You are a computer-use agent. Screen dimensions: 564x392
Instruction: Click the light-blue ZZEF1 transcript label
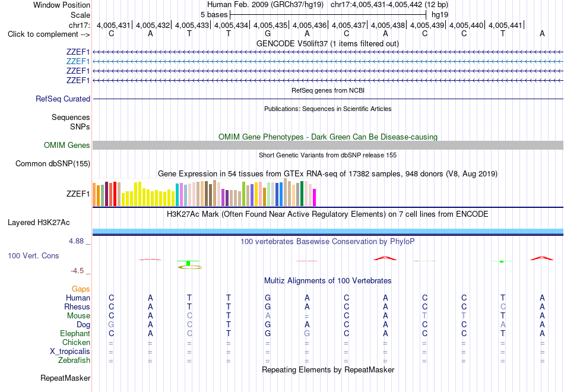(x=78, y=62)
